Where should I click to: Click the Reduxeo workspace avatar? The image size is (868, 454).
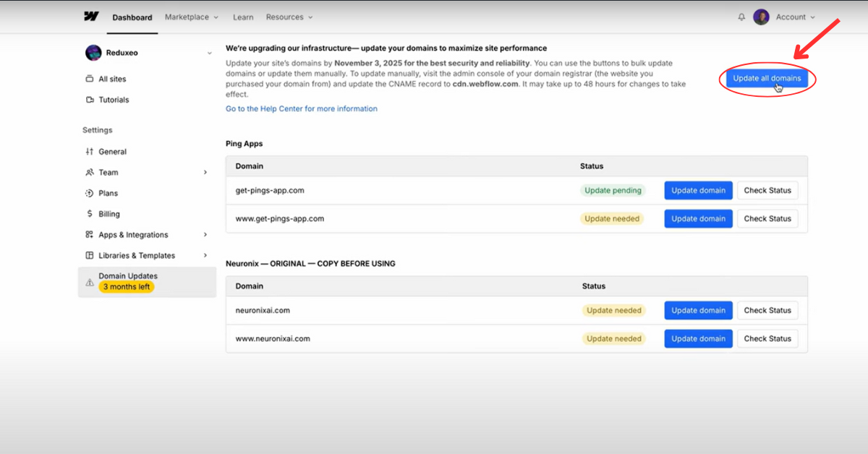93,53
